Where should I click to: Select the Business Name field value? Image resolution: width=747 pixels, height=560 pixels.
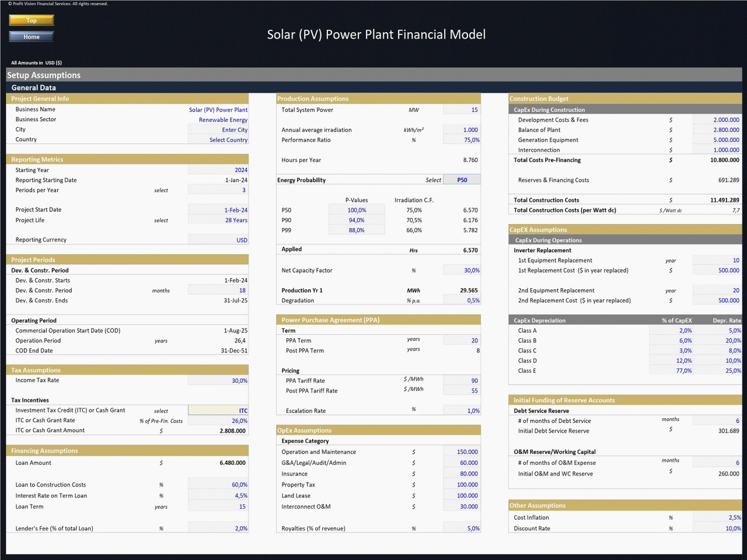coord(218,110)
